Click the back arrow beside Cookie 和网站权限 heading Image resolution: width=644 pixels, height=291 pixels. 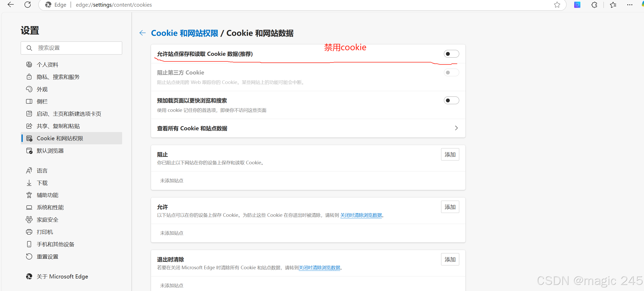tap(143, 33)
